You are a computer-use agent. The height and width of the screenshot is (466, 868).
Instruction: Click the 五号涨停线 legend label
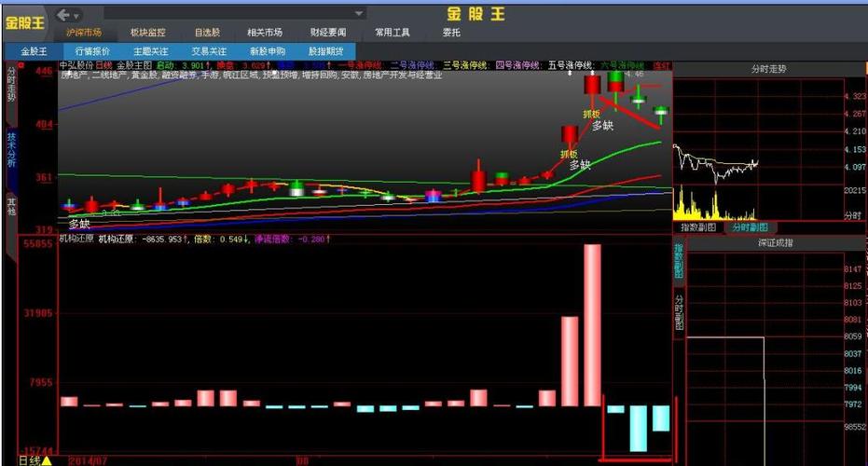571,66
